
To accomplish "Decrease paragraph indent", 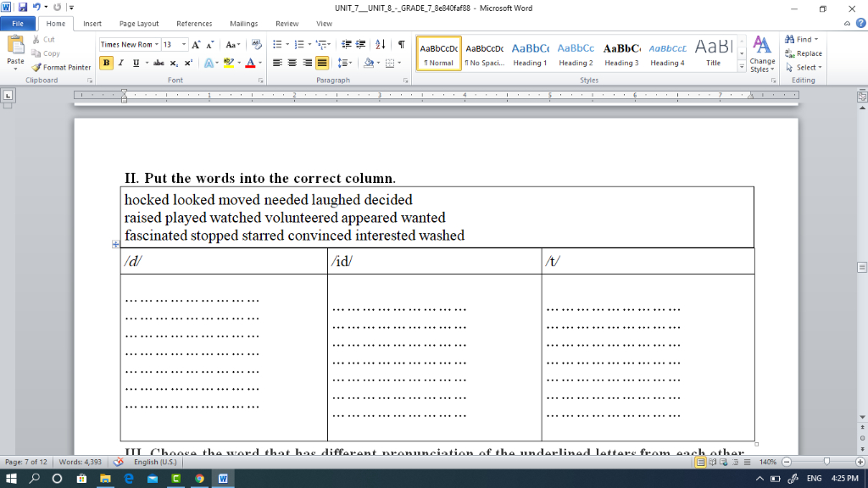I will tap(347, 45).
